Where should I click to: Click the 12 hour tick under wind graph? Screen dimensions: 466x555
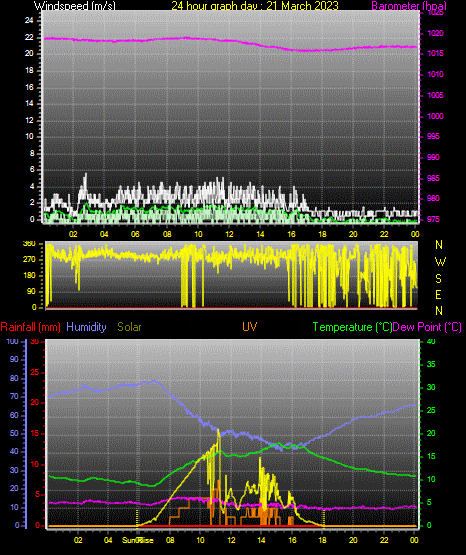coord(229,234)
